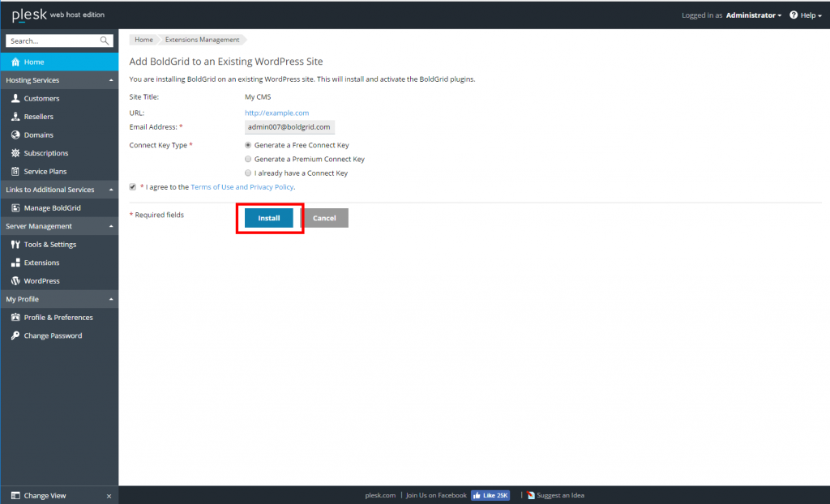Click the Home house icon in sidebar
The image size is (830, 504).
pos(15,62)
